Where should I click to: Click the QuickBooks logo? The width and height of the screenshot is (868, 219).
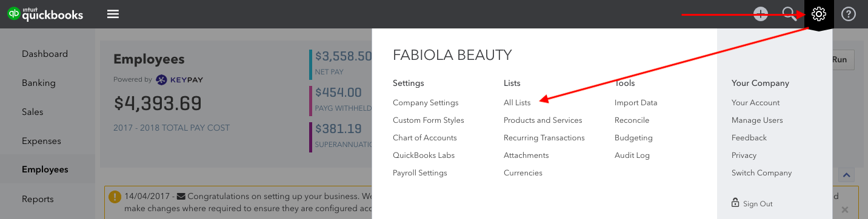tap(45, 14)
